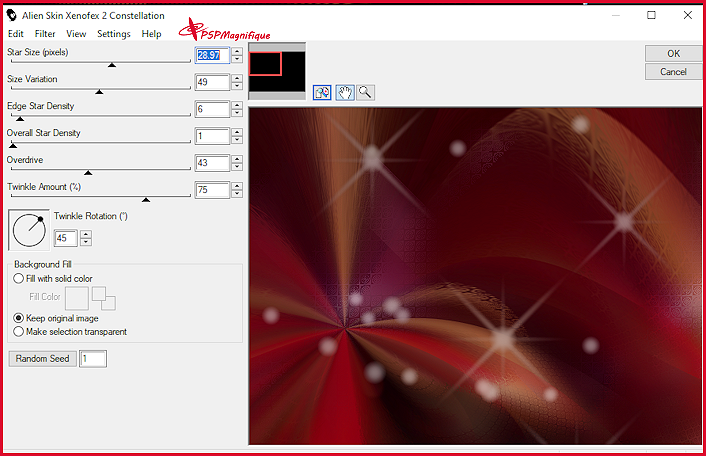This screenshot has width=706, height=456.
Task: Select the magnifier zoom tool
Action: 366,93
